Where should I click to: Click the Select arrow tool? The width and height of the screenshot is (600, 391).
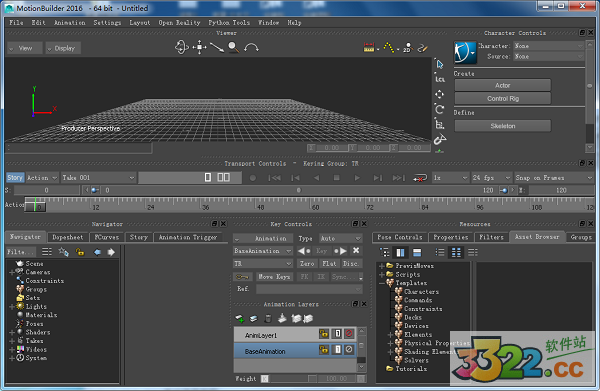[440, 64]
